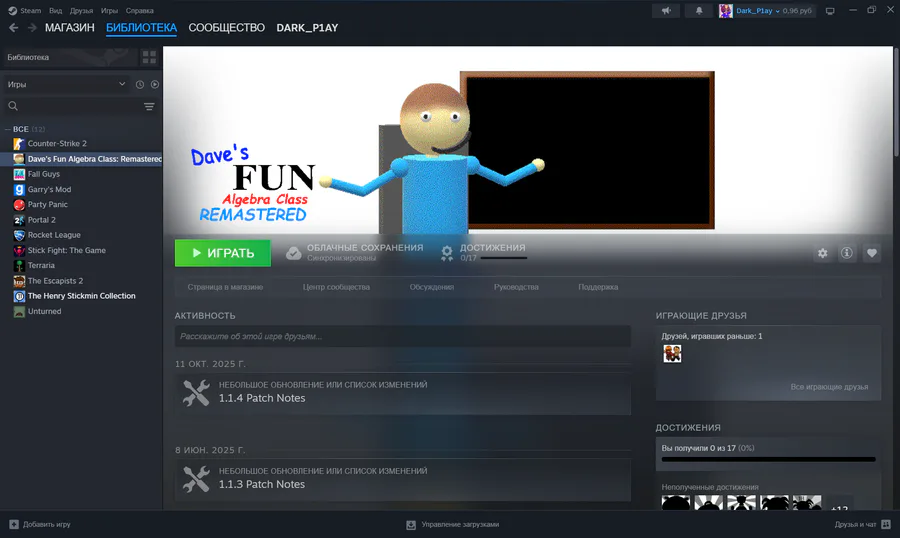Screen dimensions: 900x538
Task: Open Страница в магазине link
Action: pyautogui.click(x=225, y=287)
